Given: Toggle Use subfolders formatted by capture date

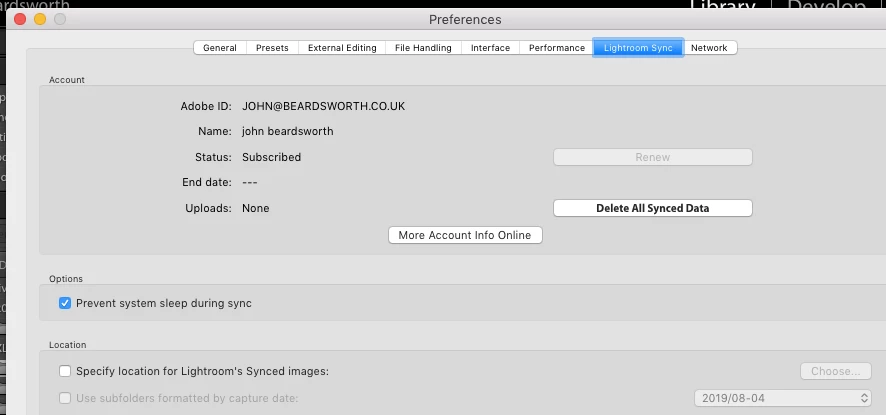Looking at the screenshot, I should 65,398.
